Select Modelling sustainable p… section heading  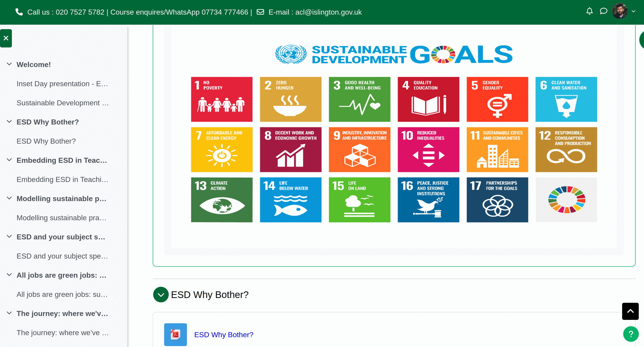click(62, 199)
